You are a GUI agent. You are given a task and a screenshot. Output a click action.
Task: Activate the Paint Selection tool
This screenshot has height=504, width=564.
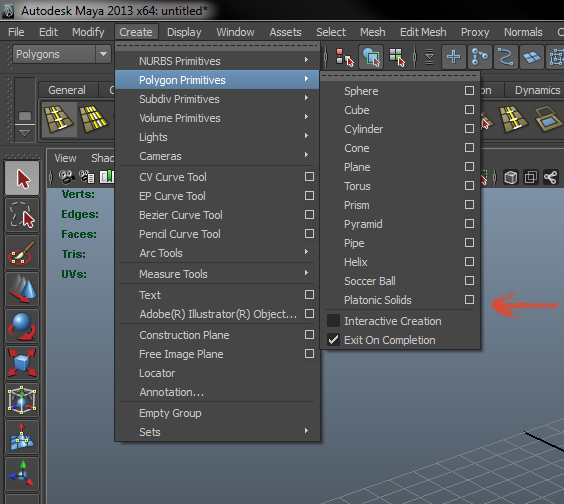coord(22,252)
